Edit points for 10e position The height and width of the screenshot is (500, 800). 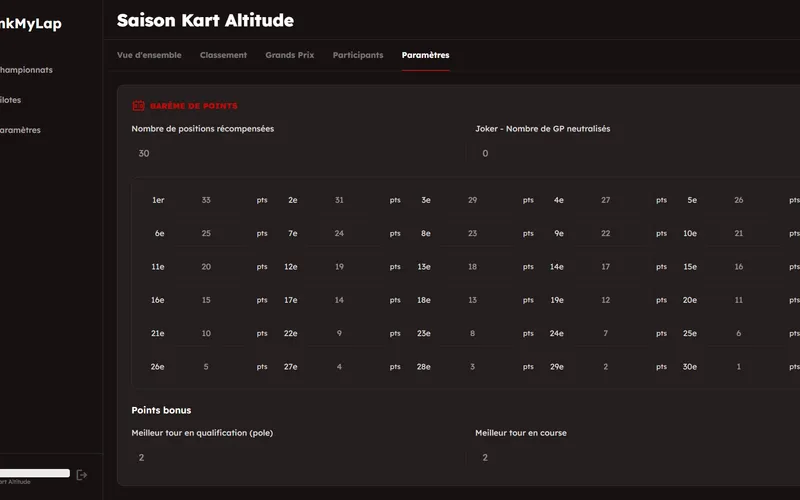click(740, 233)
